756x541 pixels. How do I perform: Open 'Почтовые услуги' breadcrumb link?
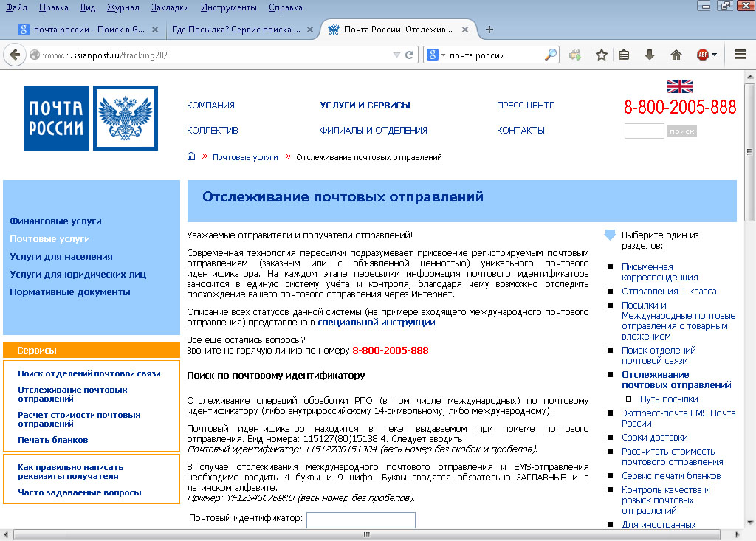point(245,157)
